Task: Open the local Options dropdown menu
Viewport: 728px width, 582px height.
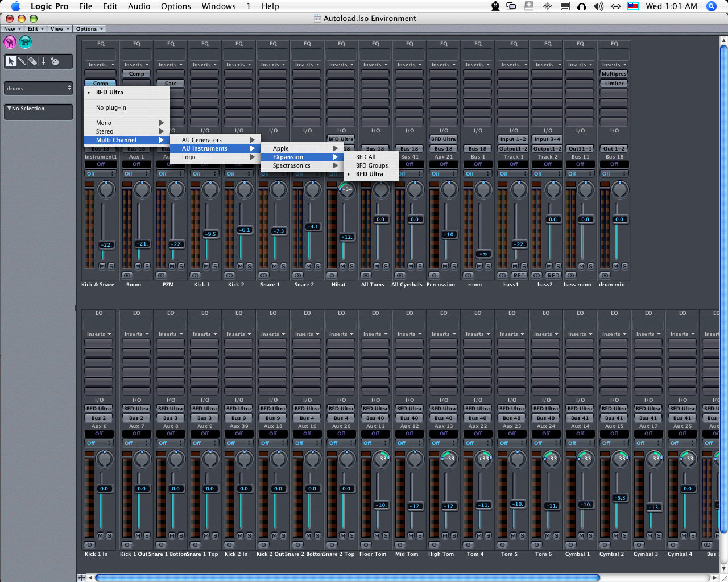Action: tap(89, 29)
